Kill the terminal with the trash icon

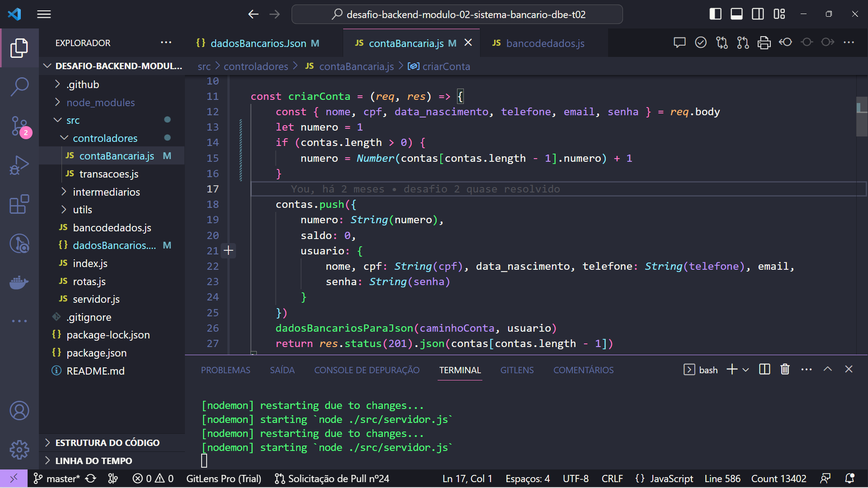pos(784,369)
